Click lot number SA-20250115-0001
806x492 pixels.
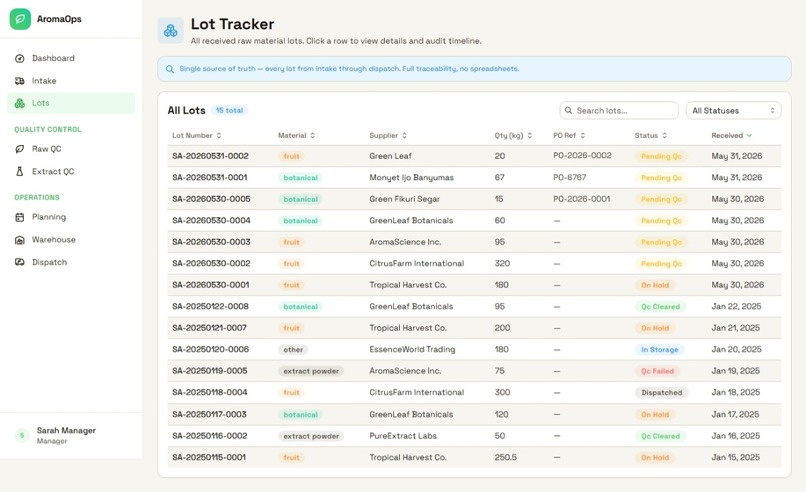point(209,458)
